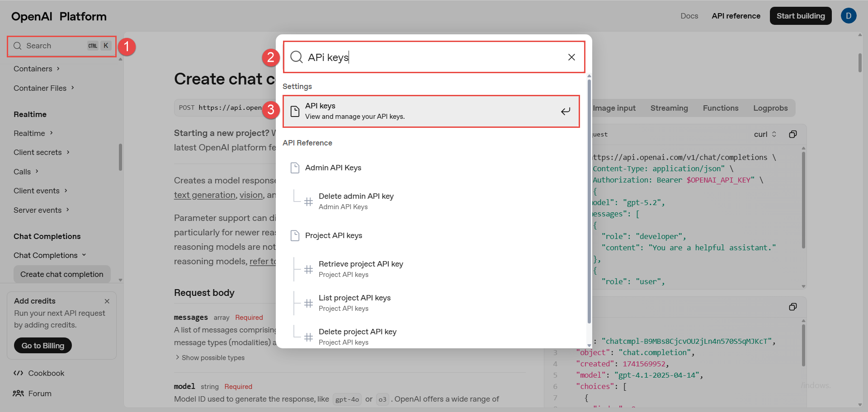Select the Functions example tab

pyautogui.click(x=720, y=108)
